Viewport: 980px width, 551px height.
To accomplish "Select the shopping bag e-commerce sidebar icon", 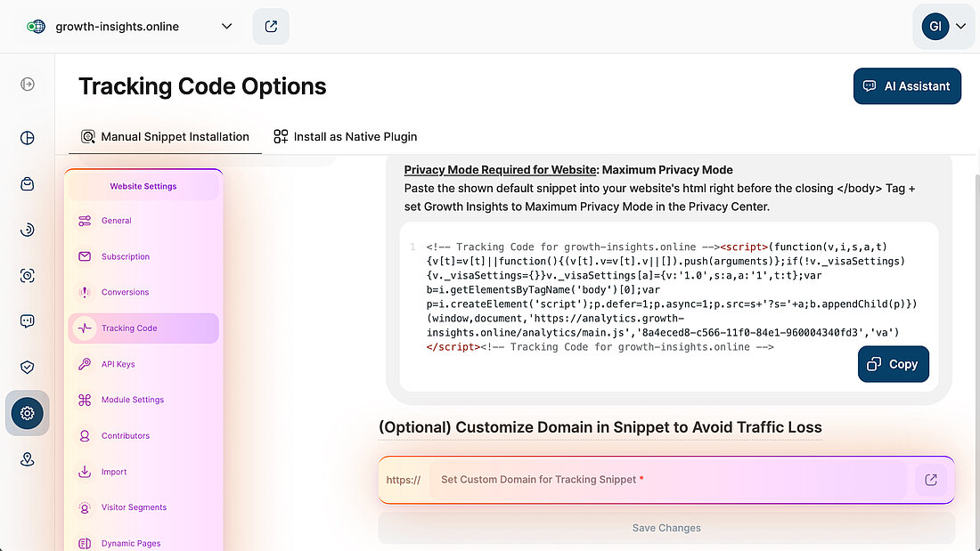I will [x=27, y=183].
